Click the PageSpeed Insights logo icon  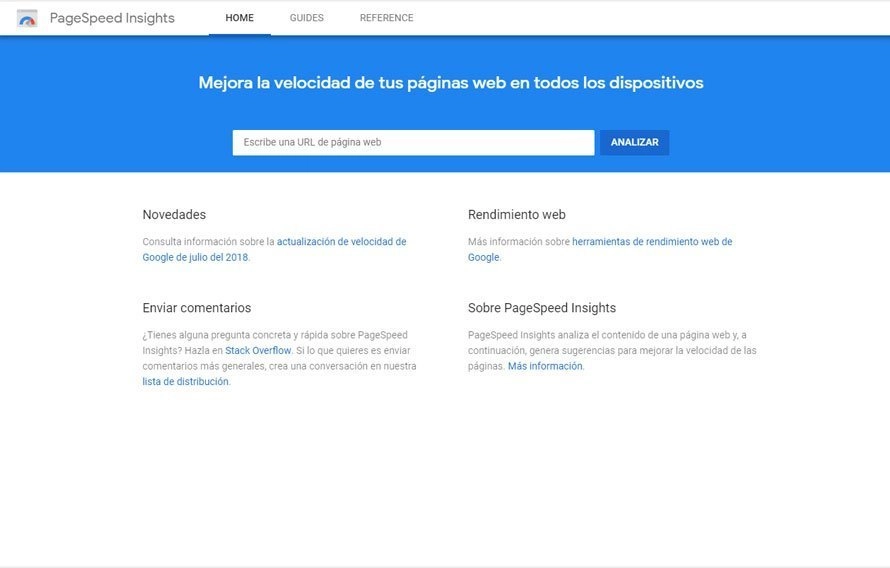27,18
